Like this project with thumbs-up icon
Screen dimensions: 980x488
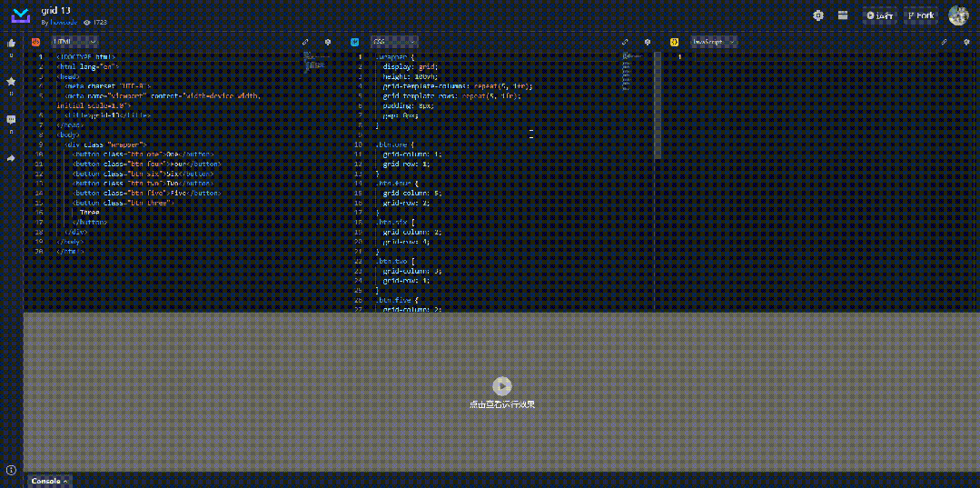pos(11,44)
